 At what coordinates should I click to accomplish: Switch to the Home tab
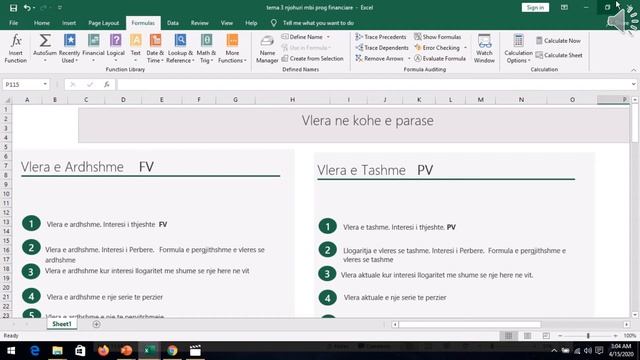[42, 23]
